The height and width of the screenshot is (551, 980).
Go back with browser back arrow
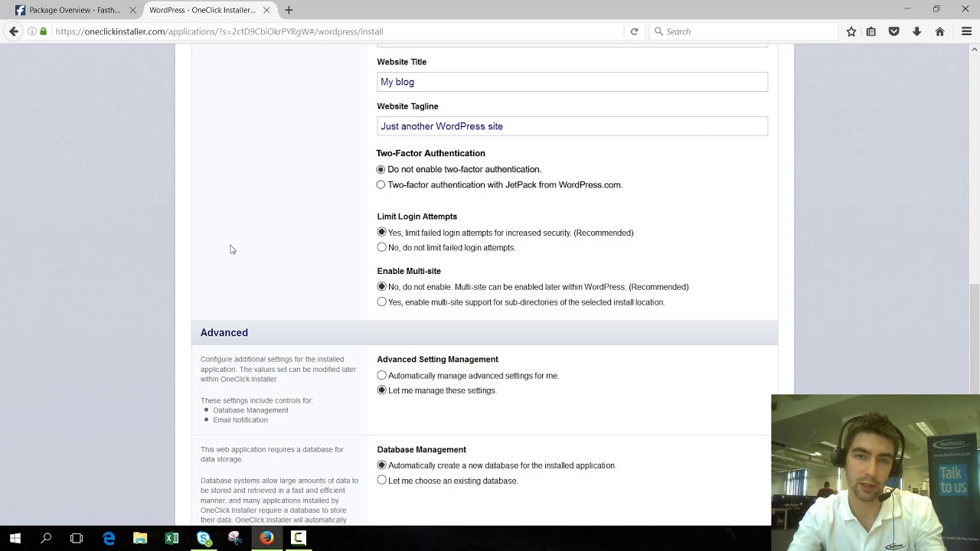(14, 31)
